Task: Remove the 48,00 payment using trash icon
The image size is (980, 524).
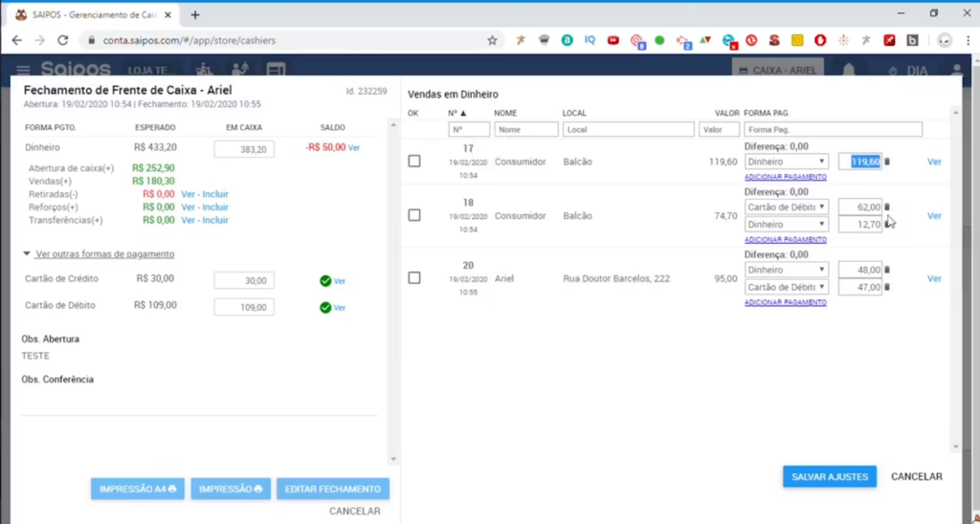Action: 887,270
